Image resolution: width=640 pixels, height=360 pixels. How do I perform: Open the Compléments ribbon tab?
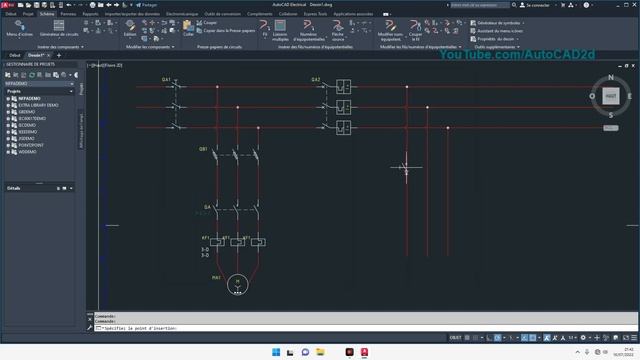260,14
